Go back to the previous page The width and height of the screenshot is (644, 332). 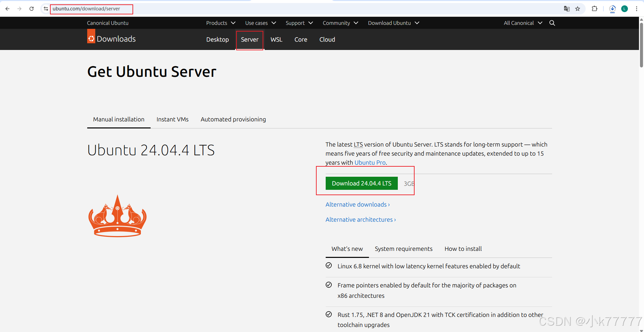7,9
